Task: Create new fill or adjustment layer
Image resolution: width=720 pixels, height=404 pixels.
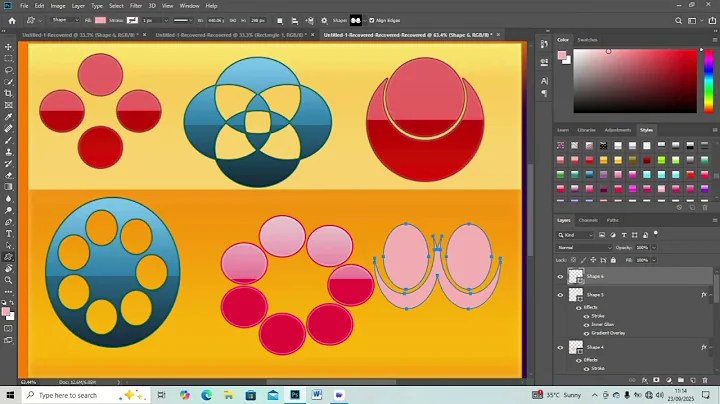Action: [x=669, y=380]
